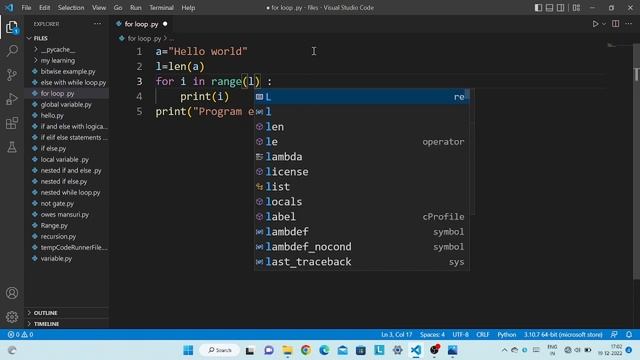
Task: Click errors and warnings status indicator
Action: click(20, 334)
